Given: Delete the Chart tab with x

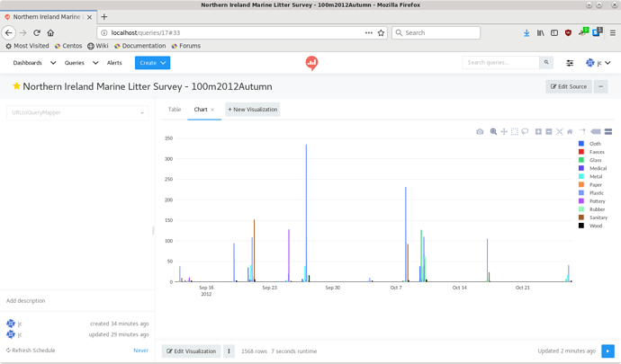Looking at the screenshot, I should [x=212, y=110].
